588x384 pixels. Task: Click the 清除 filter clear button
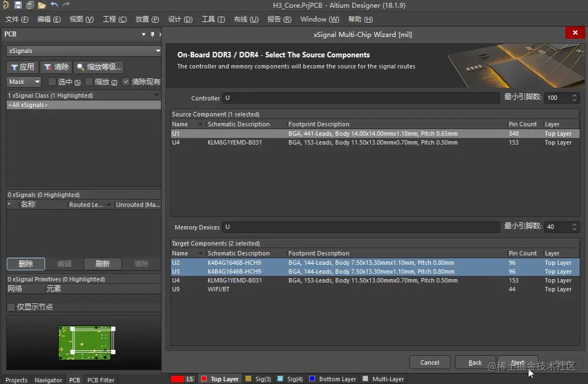tap(56, 67)
